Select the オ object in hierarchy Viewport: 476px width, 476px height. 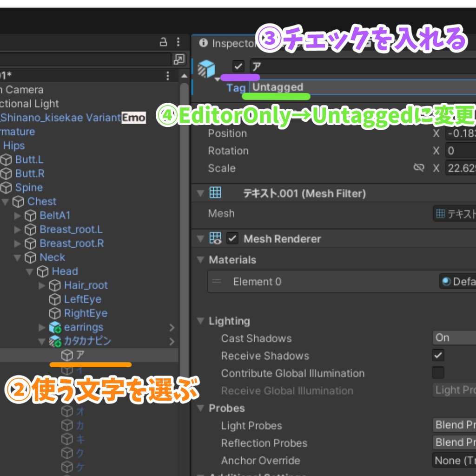(80, 411)
